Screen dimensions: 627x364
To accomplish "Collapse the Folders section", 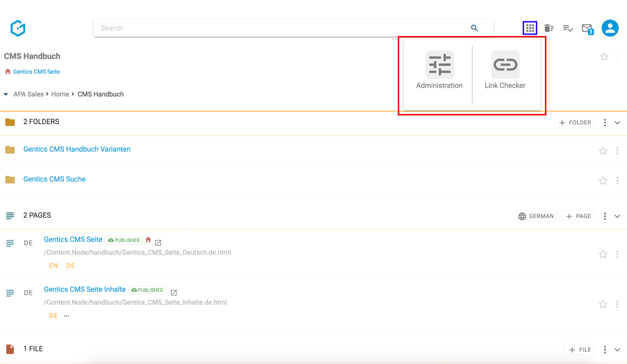I will pos(617,123).
